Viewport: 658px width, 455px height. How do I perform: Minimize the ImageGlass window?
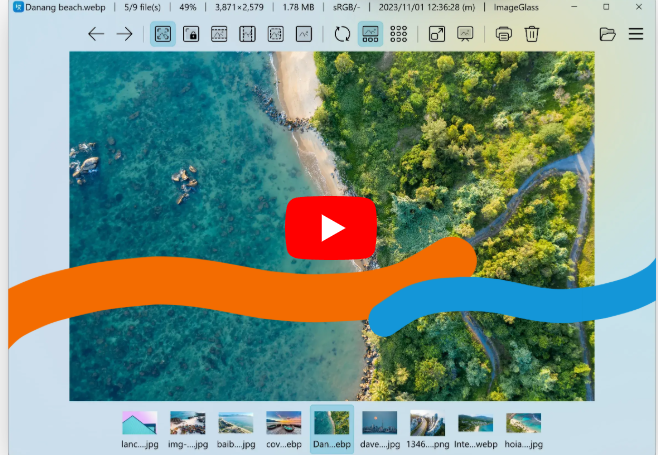click(x=574, y=7)
